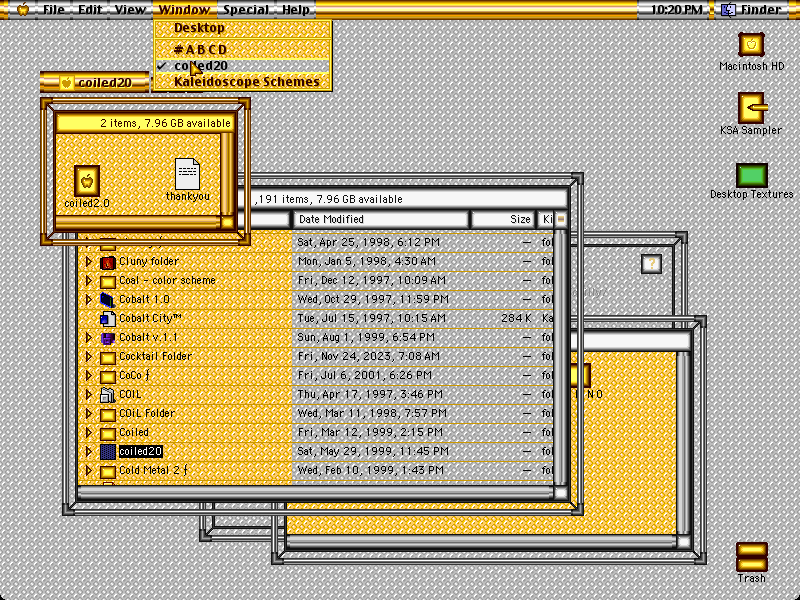Image resolution: width=800 pixels, height=600 pixels.
Task: Choose '# A B C D' in Window menu
Action: 243,49
